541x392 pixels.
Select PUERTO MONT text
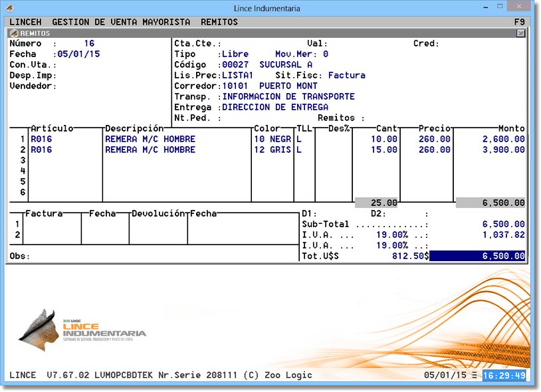(288, 86)
